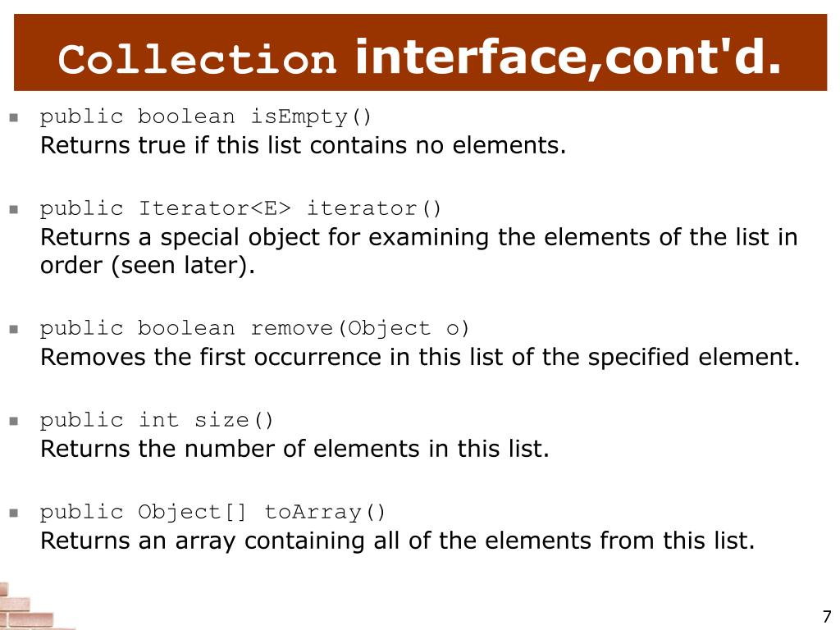The width and height of the screenshot is (840, 630).
Task: Click the bullet beside toArray()
Action: tap(14, 513)
